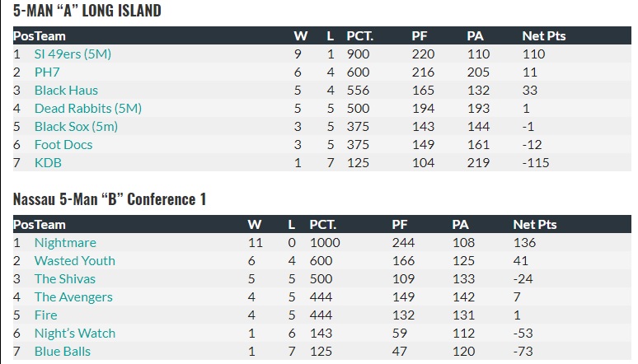Image resolution: width=638 pixels, height=364 pixels.
Task: Click the Nightmare team link
Action: pos(65,242)
